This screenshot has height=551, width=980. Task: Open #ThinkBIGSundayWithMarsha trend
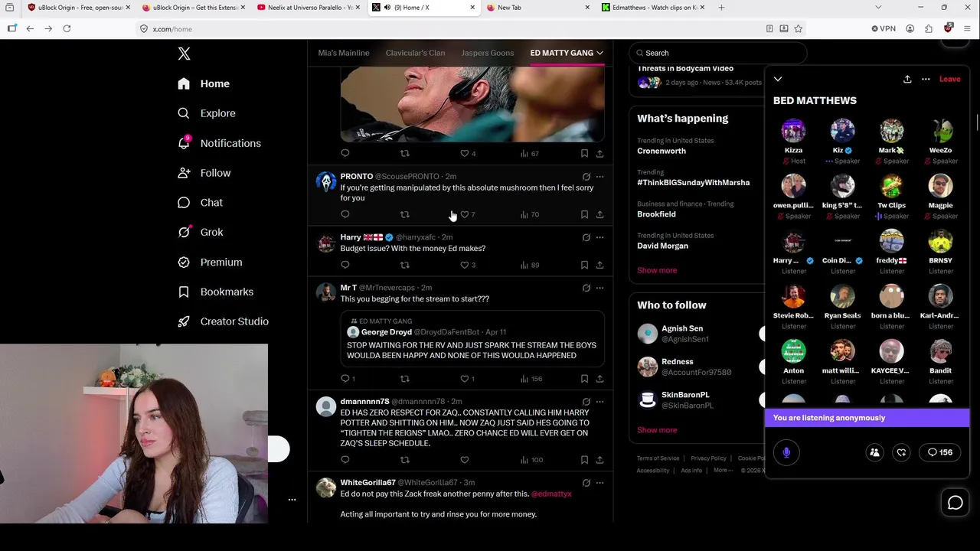693,182
